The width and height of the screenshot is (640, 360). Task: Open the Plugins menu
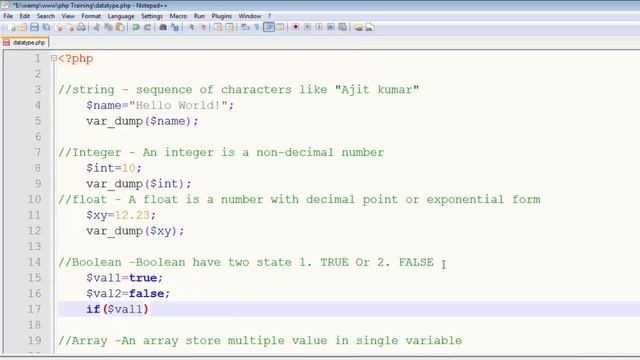pyautogui.click(x=222, y=16)
